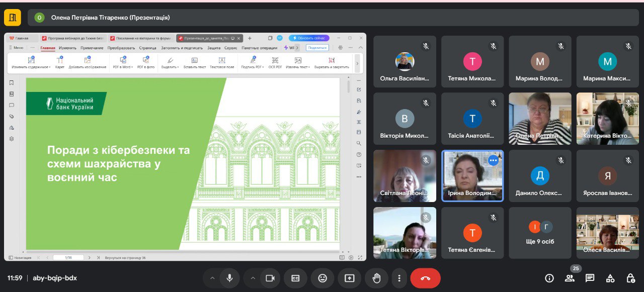The width and height of the screenshot is (644, 292).
Task: Mute the microphone in the call bar
Action: [x=229, y=278]
